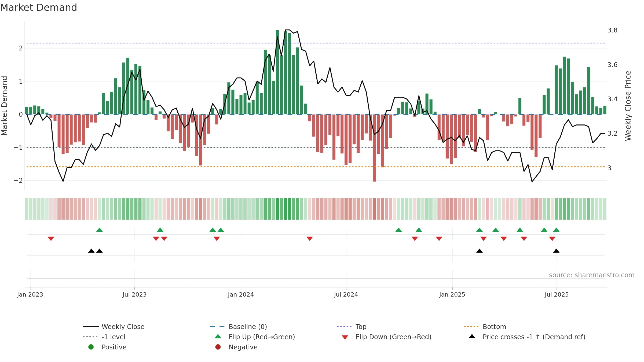
Task: Click the orange dotted Bottom threshold line
Action: (x=316, y=167)
